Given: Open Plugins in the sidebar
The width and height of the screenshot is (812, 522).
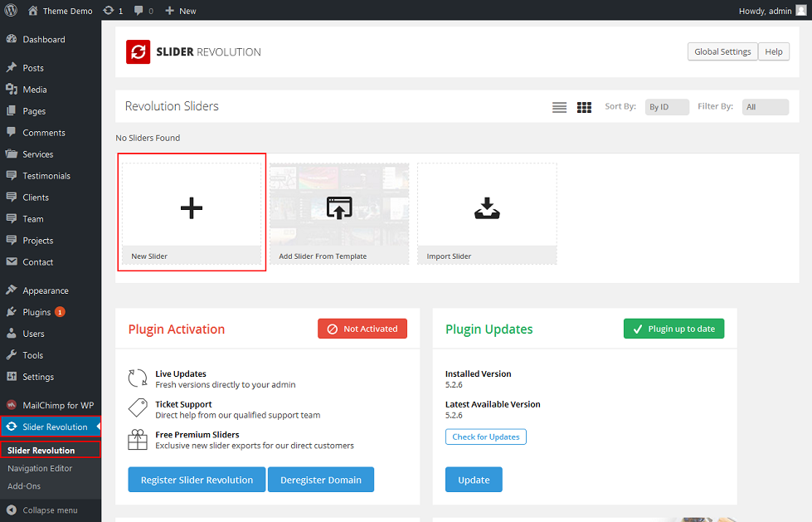Looking at the screenshot, I should [x=36, y=312].
